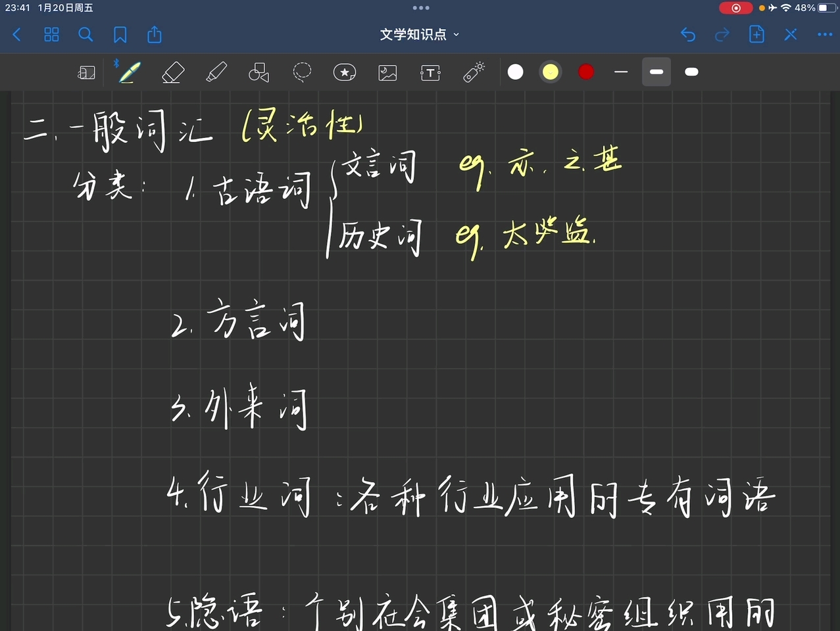
Task: Keep the Pen tool active
Action: coord(129,72)
